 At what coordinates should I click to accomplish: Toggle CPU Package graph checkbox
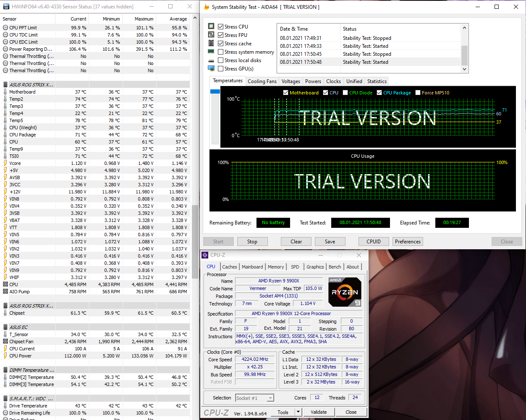click(379, 93)
